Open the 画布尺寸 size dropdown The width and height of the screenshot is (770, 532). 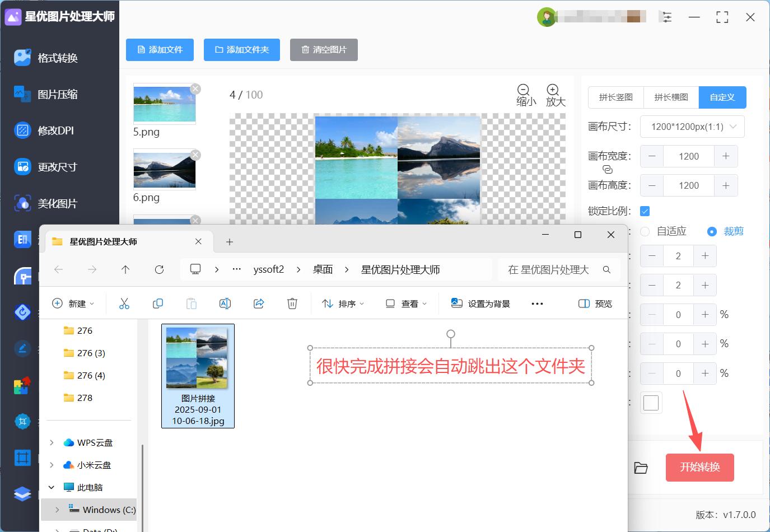tap(692, 127)
